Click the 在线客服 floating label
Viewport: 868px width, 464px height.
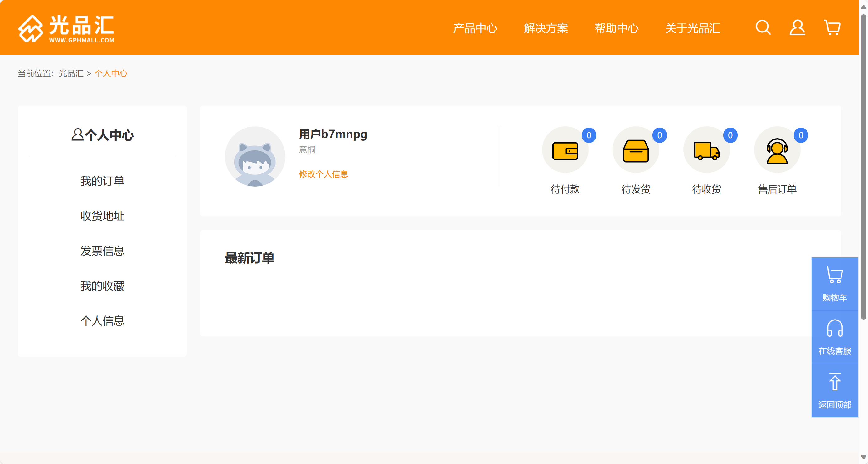[835, 351]
